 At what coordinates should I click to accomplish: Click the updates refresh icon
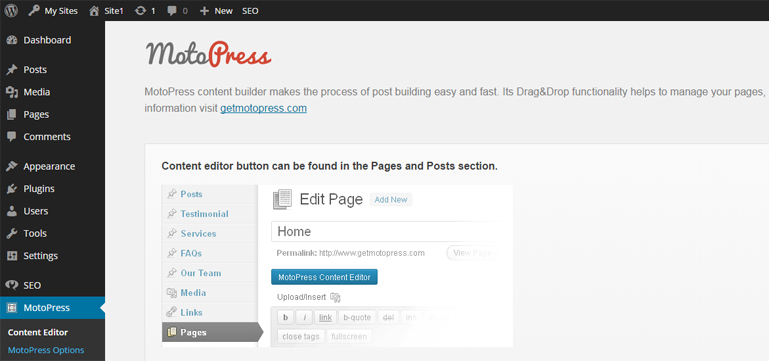coord(140,10)
